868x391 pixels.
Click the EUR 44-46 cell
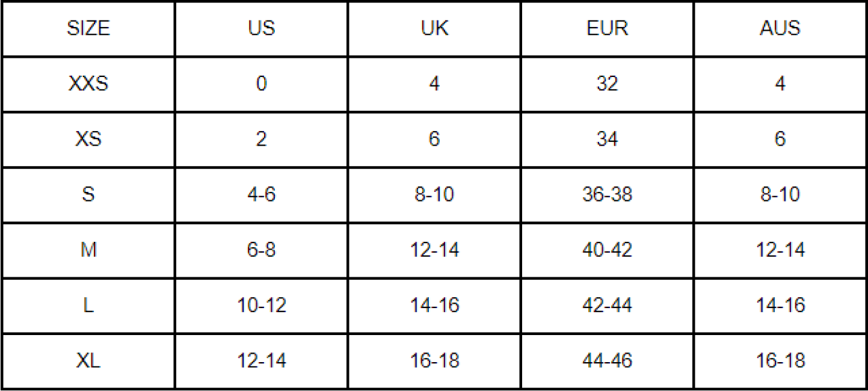click(608, 361)
